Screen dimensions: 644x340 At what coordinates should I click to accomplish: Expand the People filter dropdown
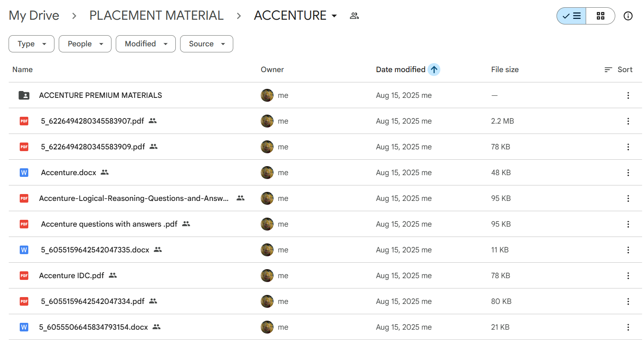point(85,44)
